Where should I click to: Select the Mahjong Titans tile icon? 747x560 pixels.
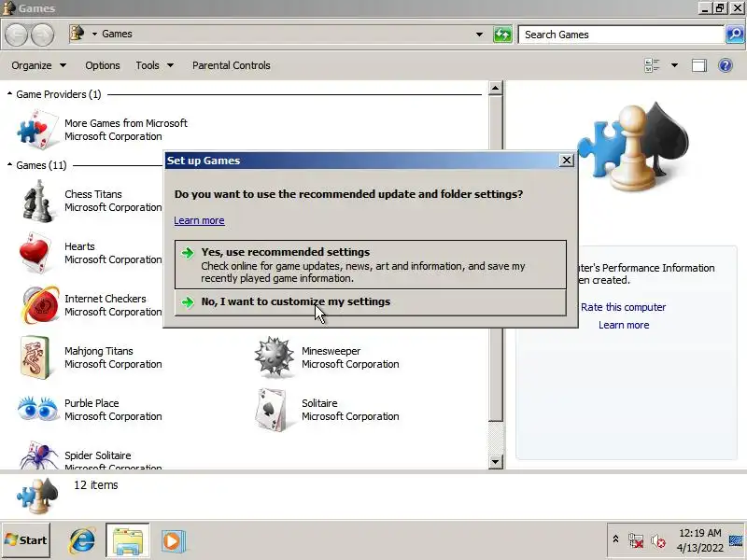pyautogui.click(x=35, y=357)
